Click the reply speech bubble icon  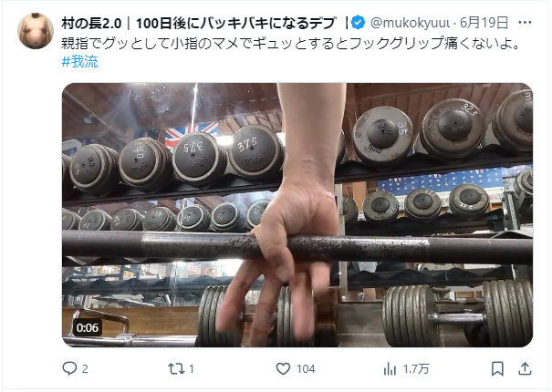[x=69, y=368]
